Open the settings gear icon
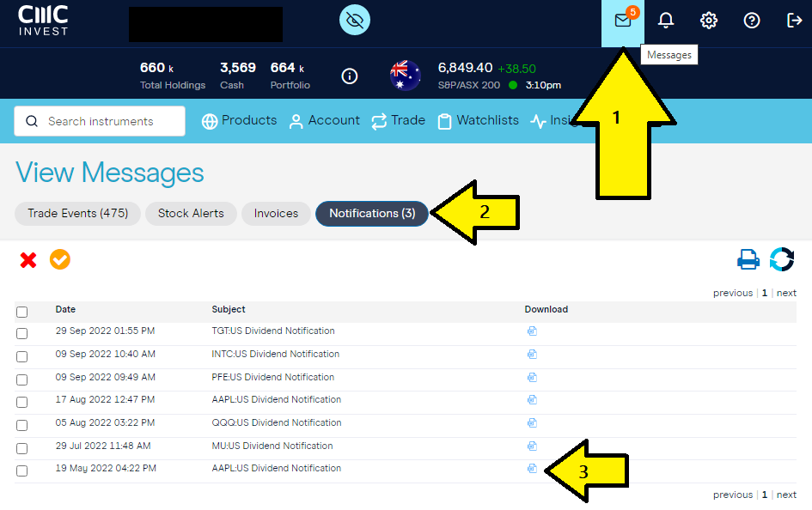The width and height of the screenshot is (812, 510). click(709, 21)
